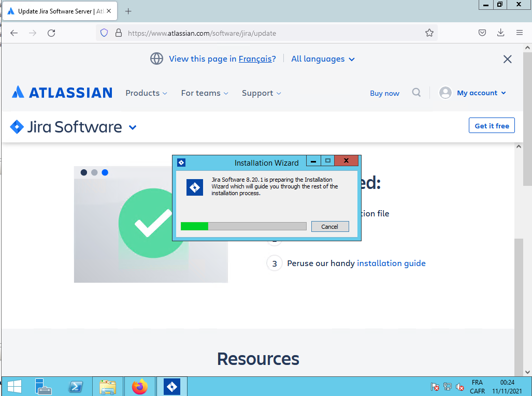The height and width of the screenshot is (396, 532).
Task: Reload the page with the refresh icon
Action: pos(51,33)
